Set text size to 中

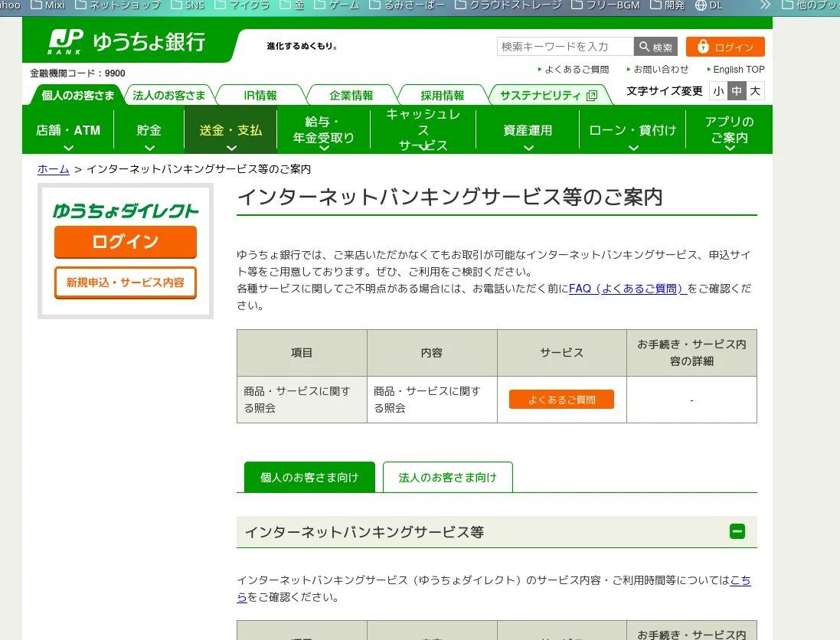click(x=736, y=91)
